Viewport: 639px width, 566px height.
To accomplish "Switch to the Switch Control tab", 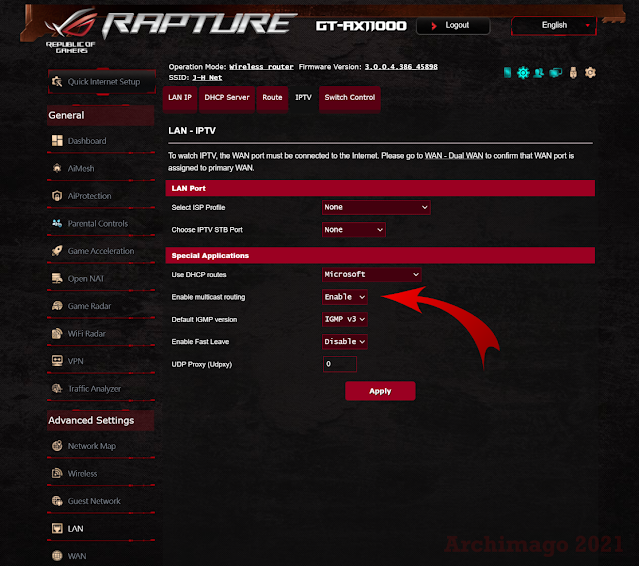I will (350, 98).
